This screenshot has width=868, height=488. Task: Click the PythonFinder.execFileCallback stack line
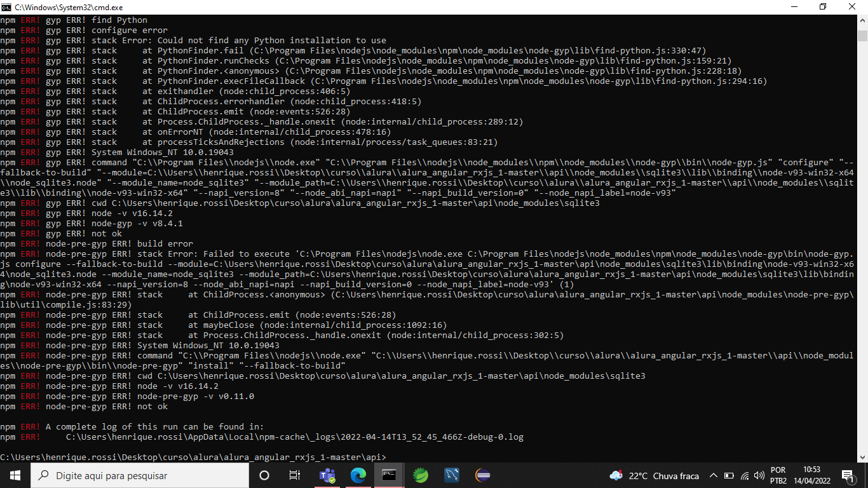[384, 81]
